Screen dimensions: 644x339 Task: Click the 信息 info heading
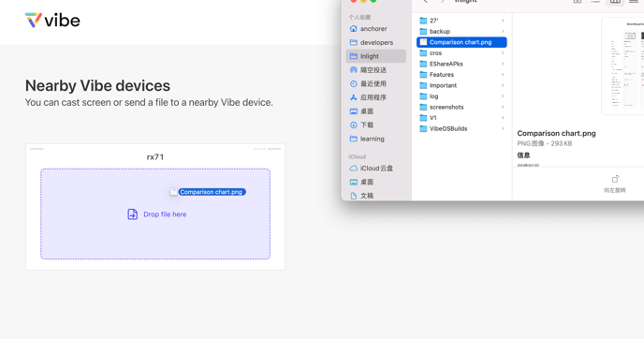[x=523, y=155]
